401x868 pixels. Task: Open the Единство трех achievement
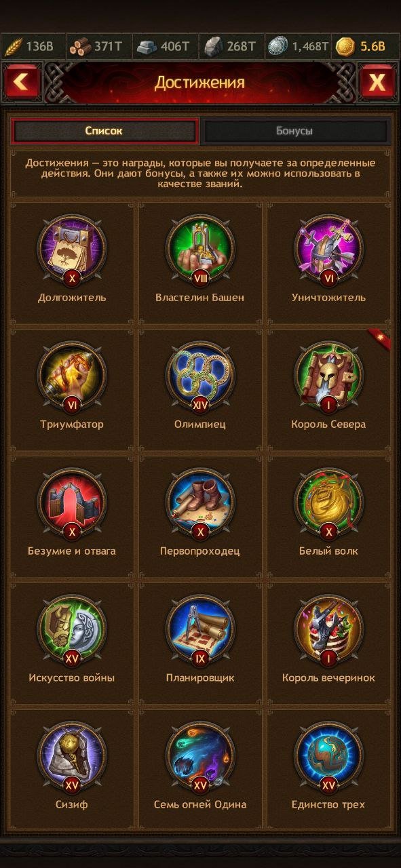(328, 756)
